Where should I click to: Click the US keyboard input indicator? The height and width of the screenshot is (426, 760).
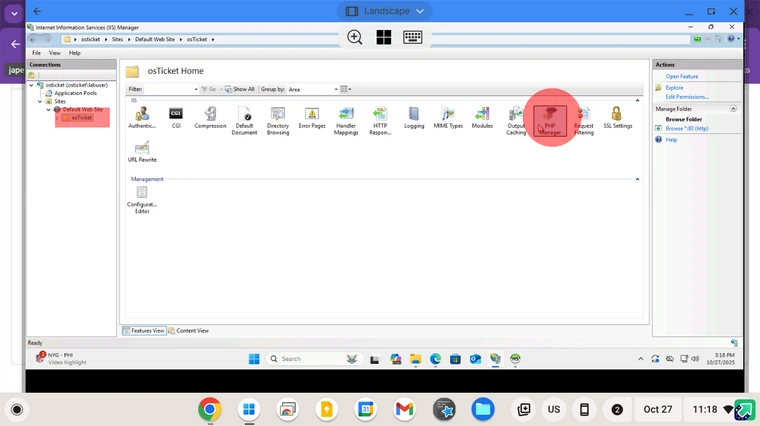pyautogui.click(x=554, y=410)
